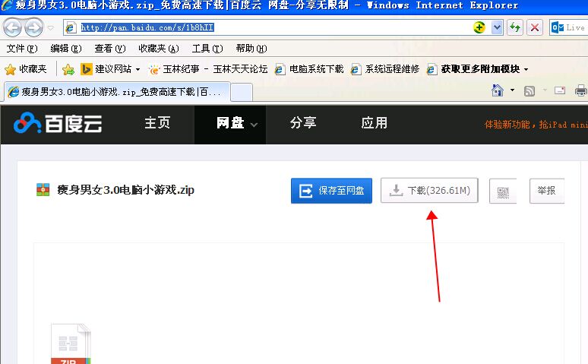
Task: Click the Home page house icon
Action: pos(498,90)
